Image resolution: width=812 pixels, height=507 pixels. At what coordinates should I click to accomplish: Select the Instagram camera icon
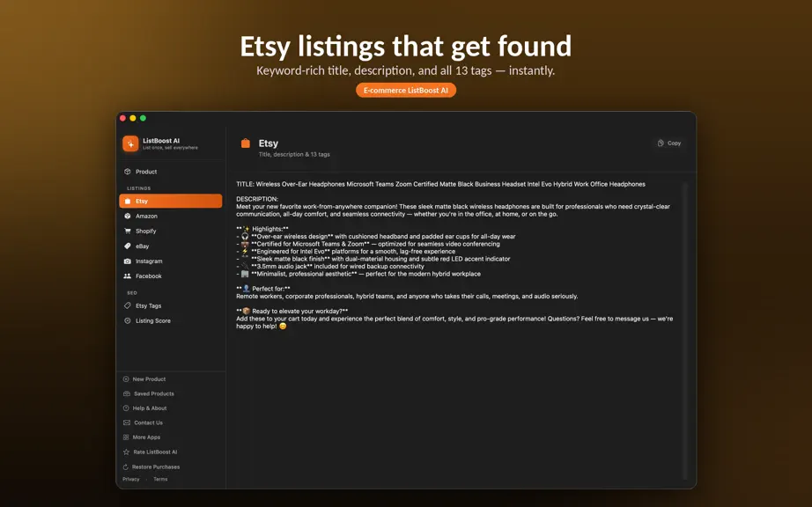tap(128, 261)
